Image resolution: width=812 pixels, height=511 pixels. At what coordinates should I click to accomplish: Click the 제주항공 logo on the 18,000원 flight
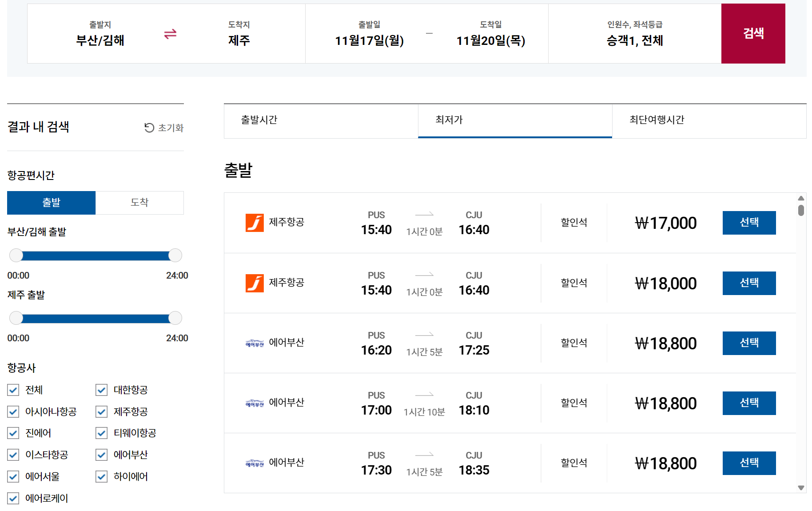point(255,283)
